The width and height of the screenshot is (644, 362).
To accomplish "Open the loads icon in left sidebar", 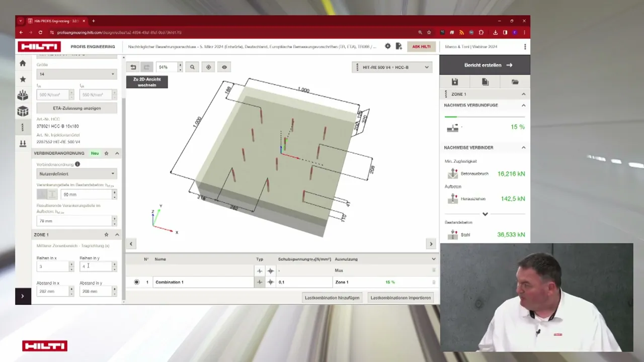I will [x=23, y=144].
